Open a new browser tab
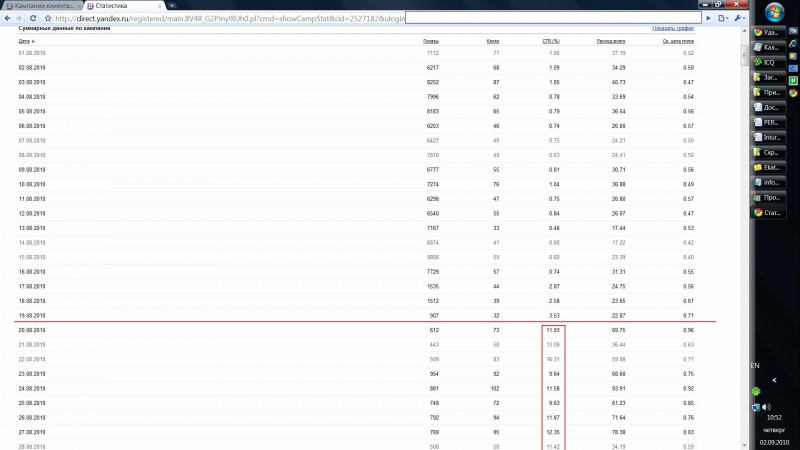The image size is (800, 450). point(172,6)
